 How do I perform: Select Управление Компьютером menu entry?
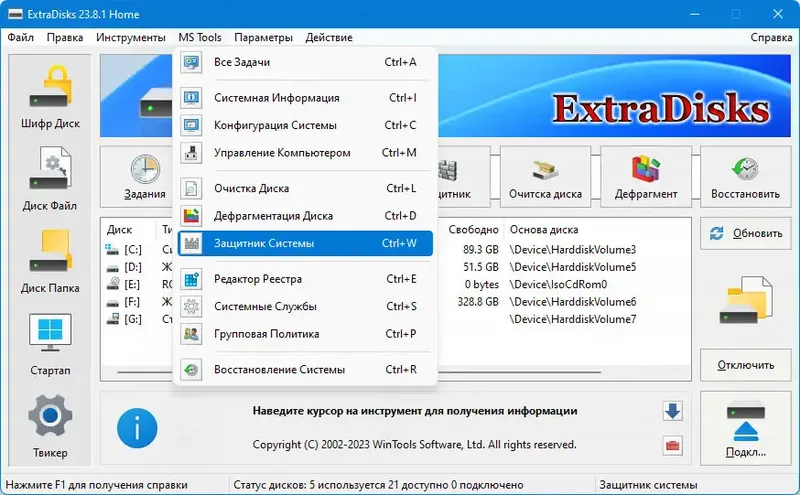click(305, 153)
